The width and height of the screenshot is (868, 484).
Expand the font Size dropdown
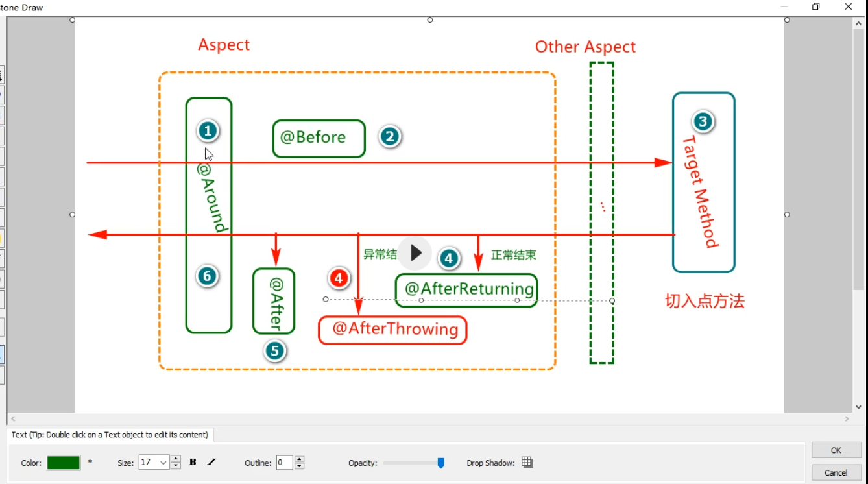[x=163, y=463]
